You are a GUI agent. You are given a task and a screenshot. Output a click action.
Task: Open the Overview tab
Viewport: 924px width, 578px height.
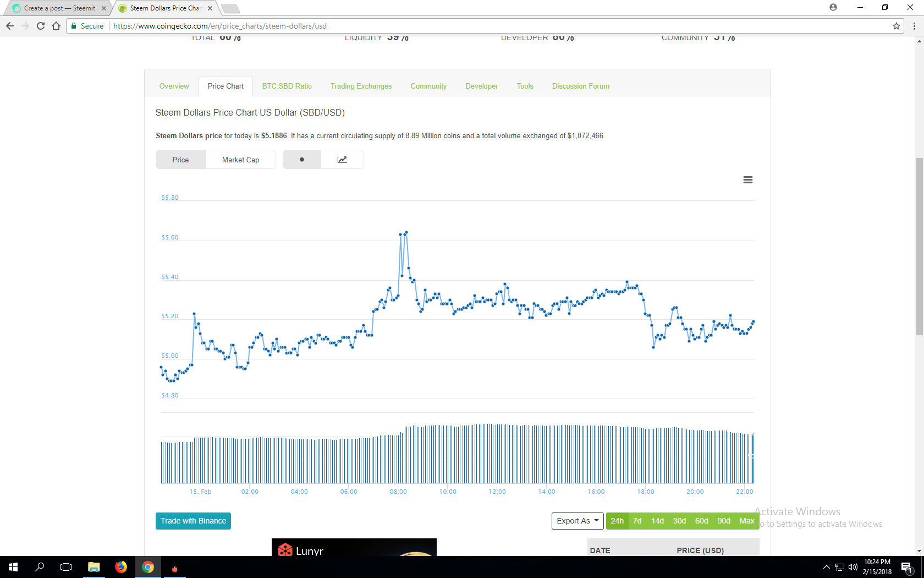pyautogui.click(x=174, y=86)
